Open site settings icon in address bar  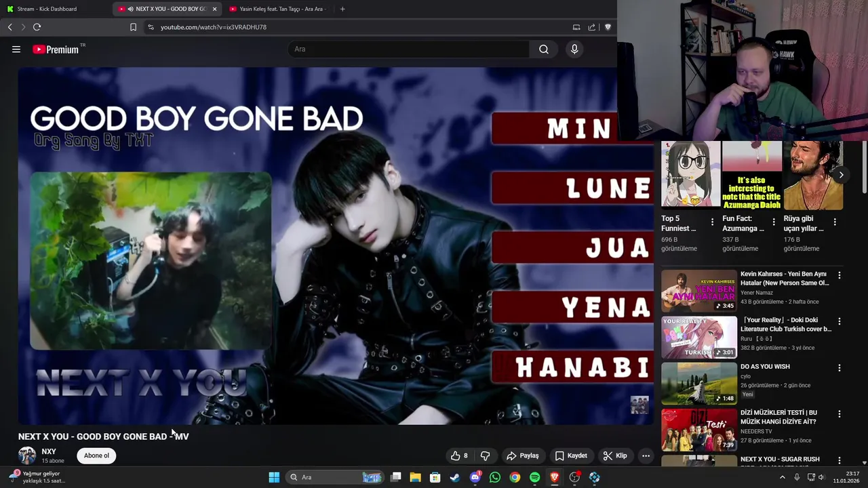click(151, 27)
